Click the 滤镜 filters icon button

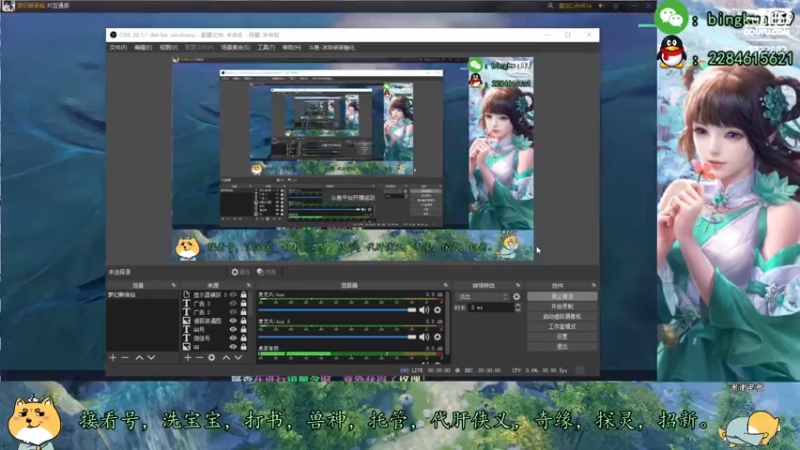266,272
